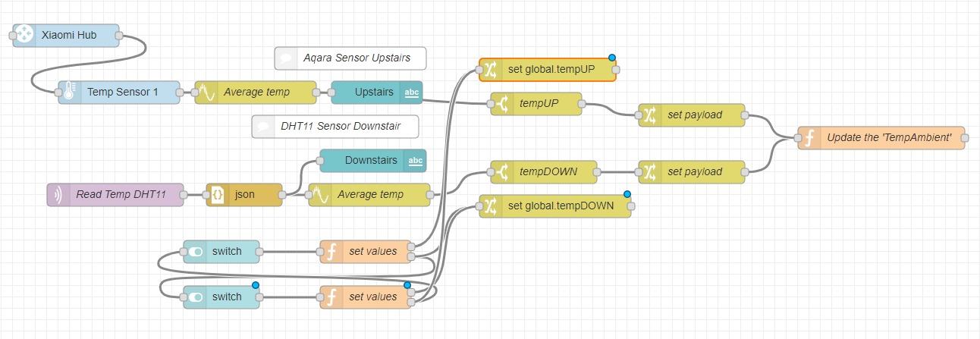
Task: Click the input port of Update the 'TempAmbient'
Action: click(x=798, y=138)
